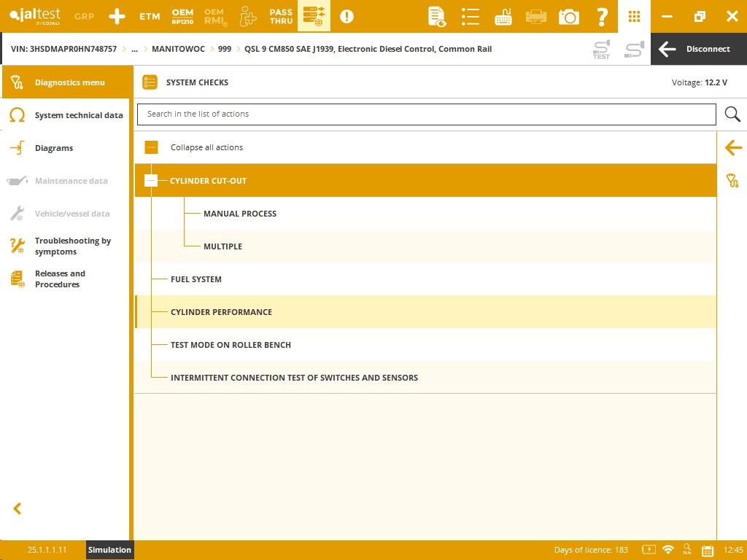747x560 pixels.
Task: Open the help question mark icon
Action: (x=602, y=16)
